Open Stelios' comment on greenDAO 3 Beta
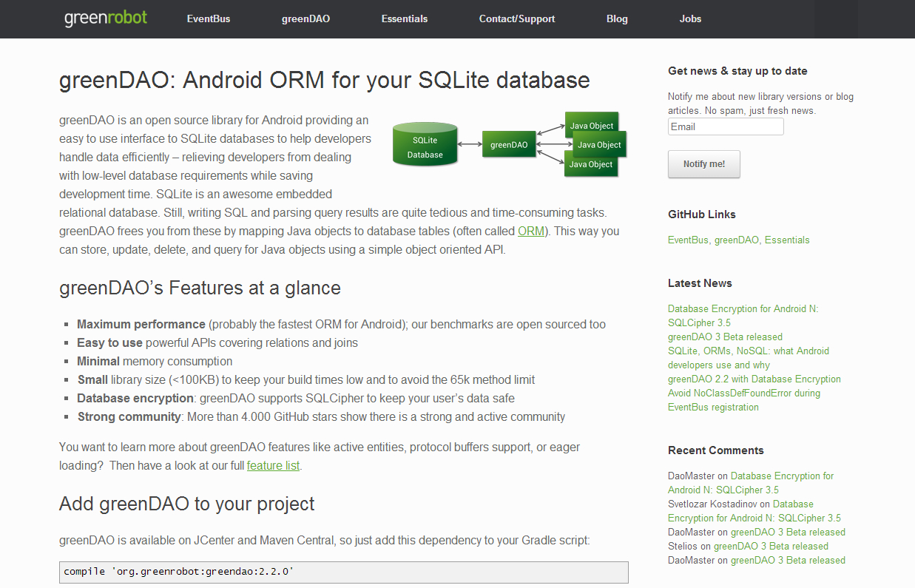This screenshot has height=588, width=915. 771,546
